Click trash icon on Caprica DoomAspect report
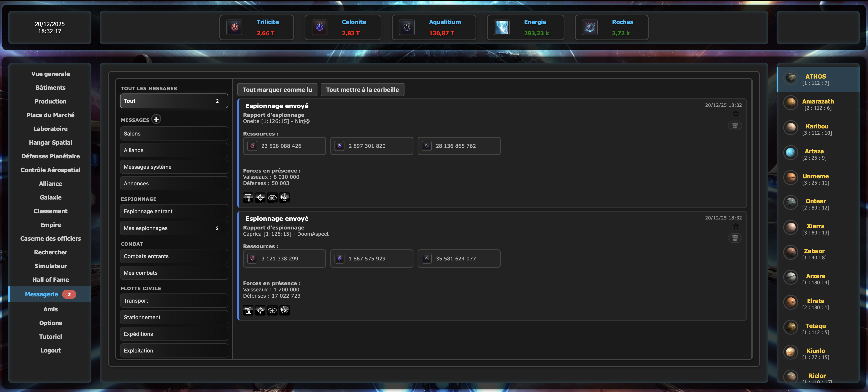The height and width of the screenshot is (392, 868). point(735,238)
